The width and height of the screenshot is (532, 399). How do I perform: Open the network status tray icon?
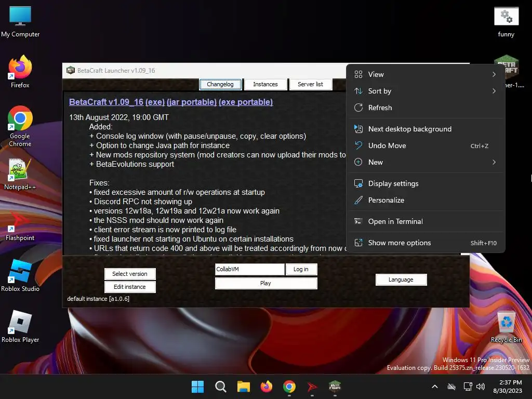pos(468,387)
